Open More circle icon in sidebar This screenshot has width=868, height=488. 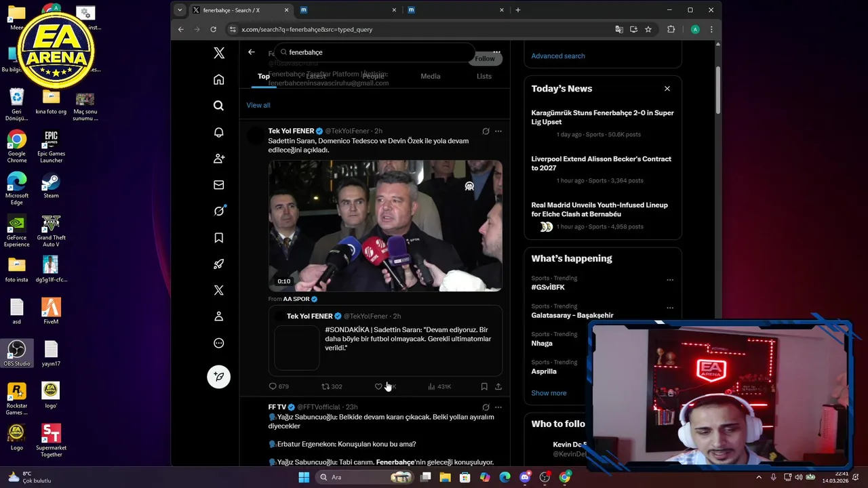[218, 343]
